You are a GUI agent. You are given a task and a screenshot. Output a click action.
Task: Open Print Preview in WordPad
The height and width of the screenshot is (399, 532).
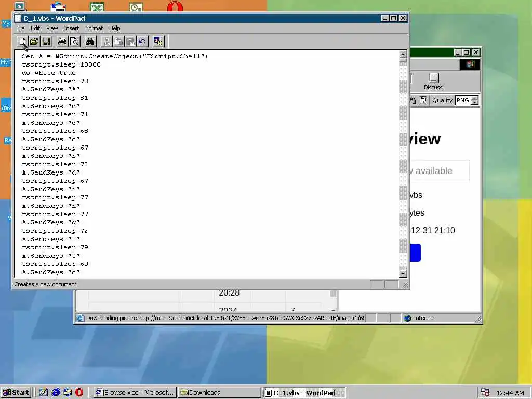click(x=74, y=42)
